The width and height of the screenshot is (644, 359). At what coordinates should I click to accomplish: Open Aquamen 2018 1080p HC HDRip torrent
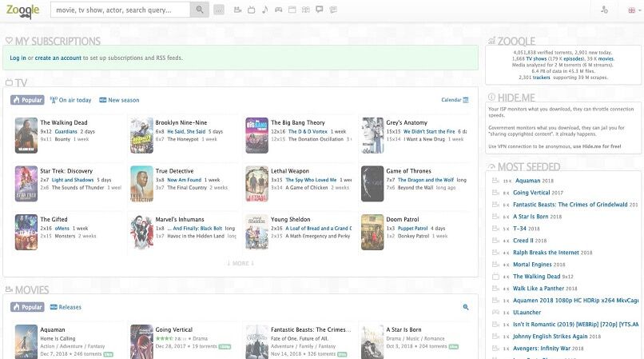point(575,300)
